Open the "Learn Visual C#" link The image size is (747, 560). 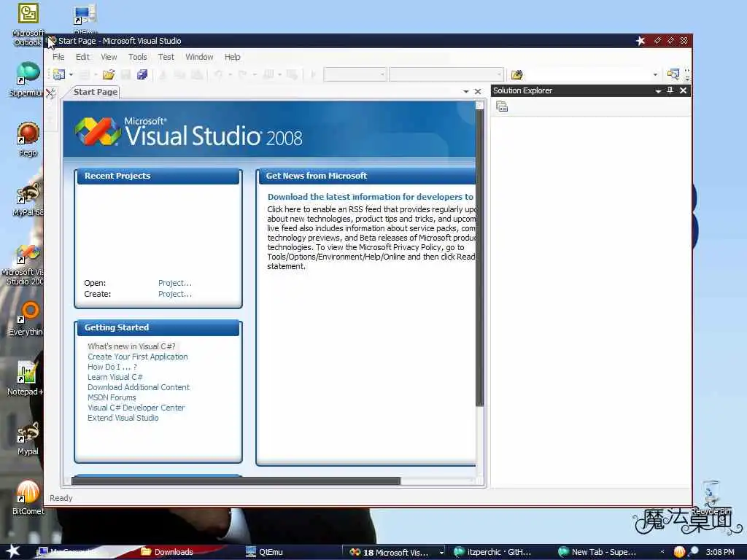click(x=115, y=377)
